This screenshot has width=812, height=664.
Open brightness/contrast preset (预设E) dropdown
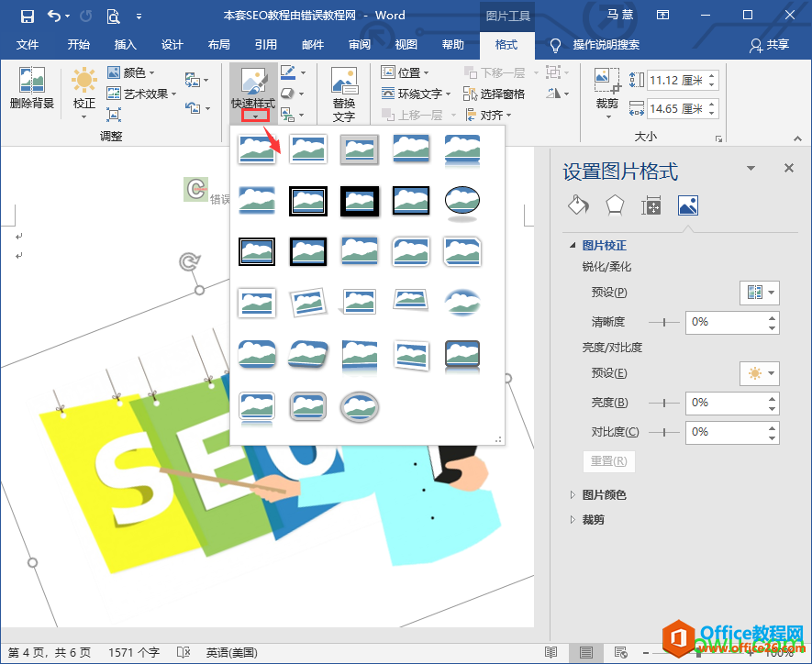pyautogui.click(x=759, y=373)
